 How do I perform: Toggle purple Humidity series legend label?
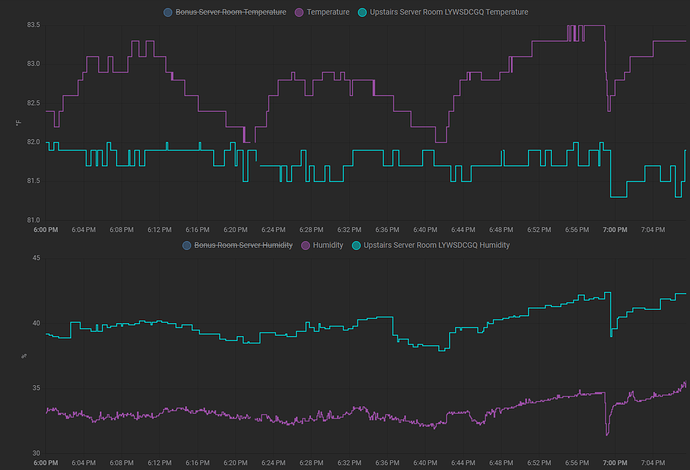(x=328, y=245)
